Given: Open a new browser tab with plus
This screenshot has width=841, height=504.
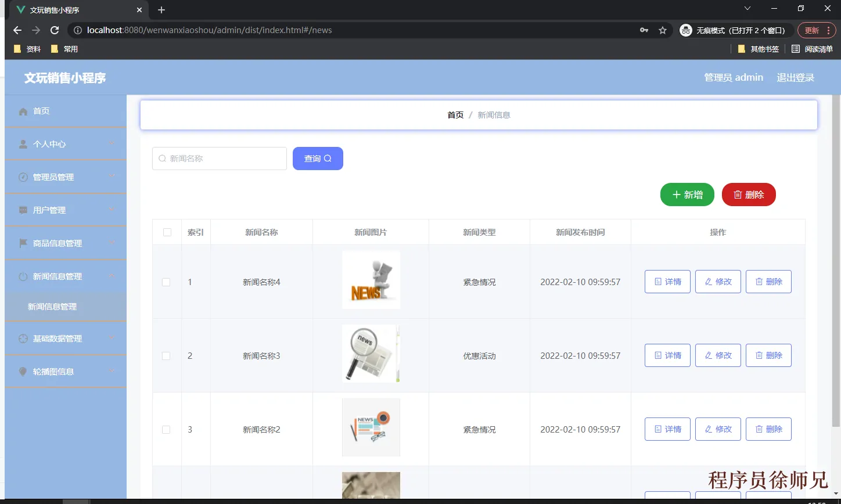Looking at the screenshot, I should tap(161, 10).
